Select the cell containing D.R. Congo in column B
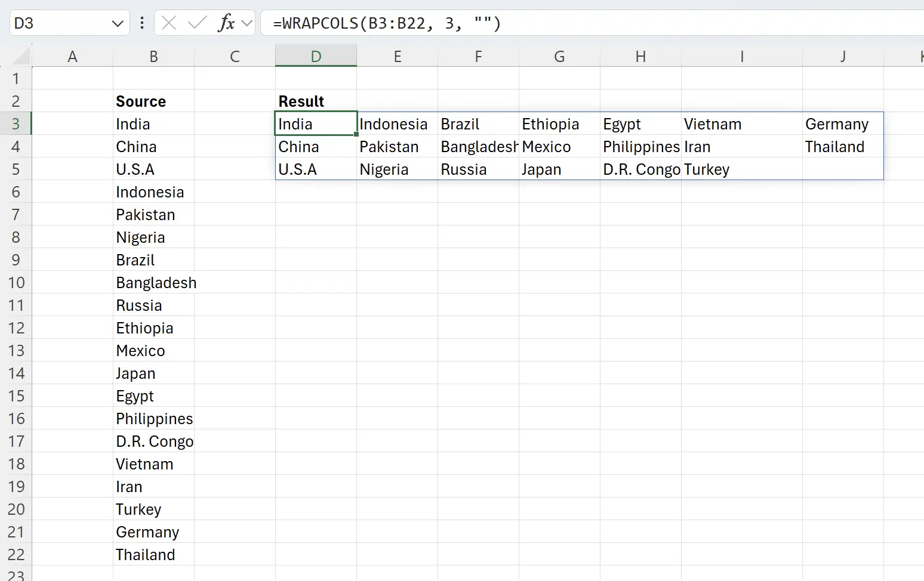 click(155, 441)
